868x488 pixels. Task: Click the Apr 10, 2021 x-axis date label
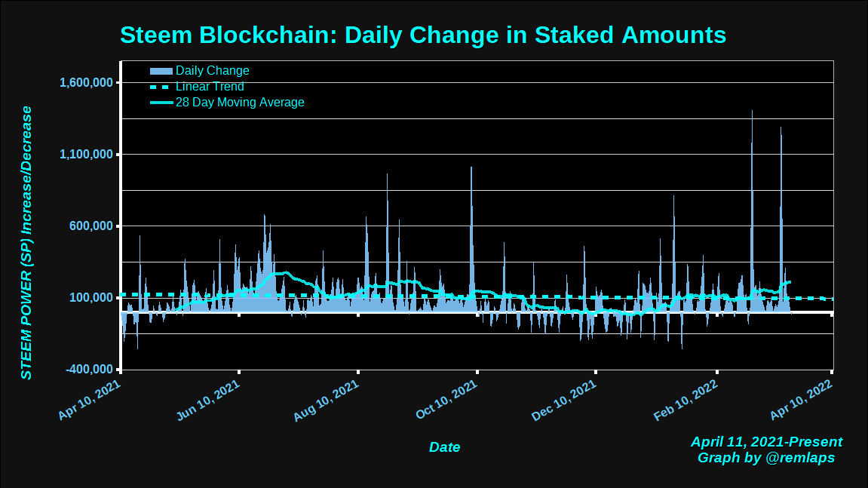click(90, 401)
